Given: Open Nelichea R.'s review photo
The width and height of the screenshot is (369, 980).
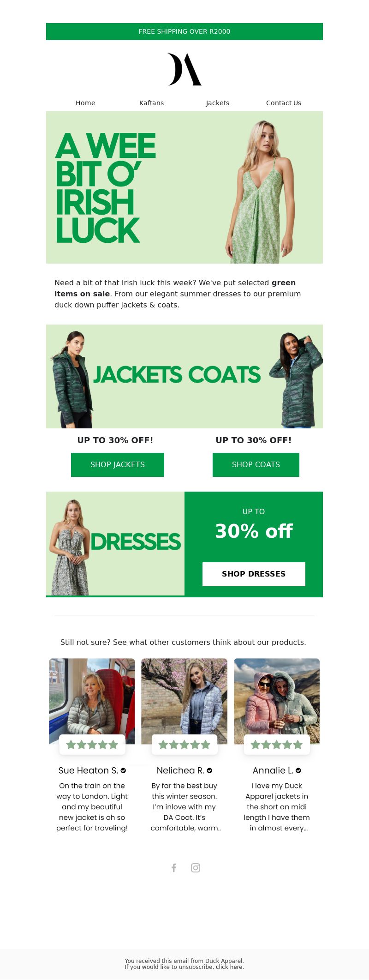Looking at the screenshot, I should [x=184, y=701].
